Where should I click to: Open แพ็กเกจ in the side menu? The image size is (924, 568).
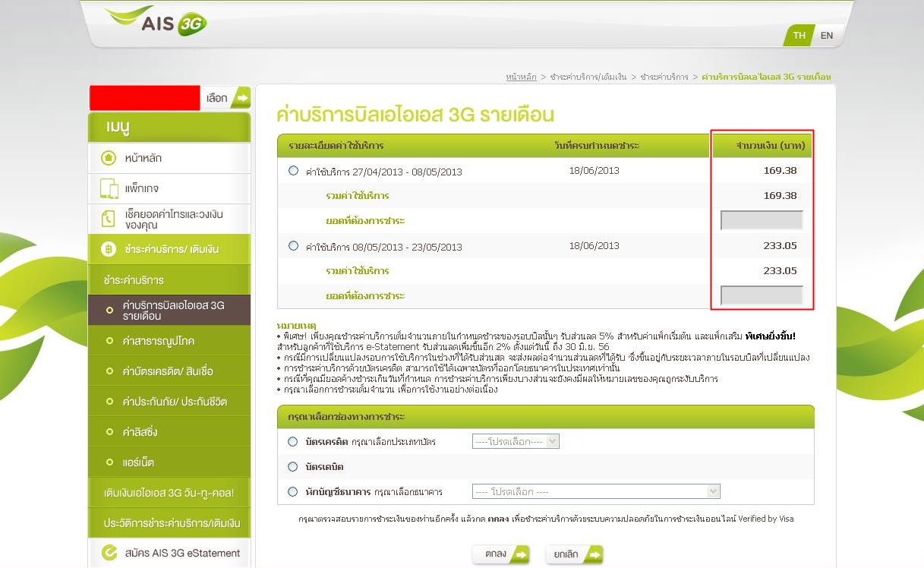[x=169, y=188]
